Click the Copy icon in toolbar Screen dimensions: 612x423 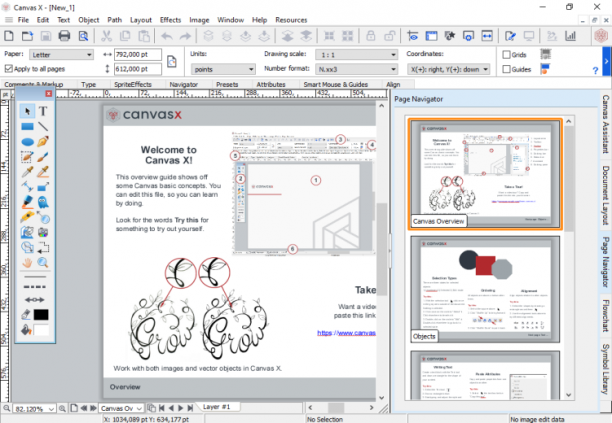point(125,36)
